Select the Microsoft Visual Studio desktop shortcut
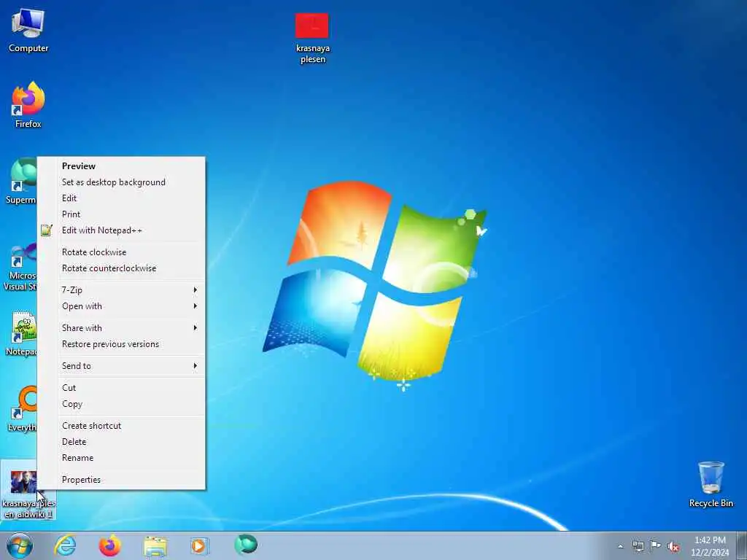 click(x=20, y=265)
